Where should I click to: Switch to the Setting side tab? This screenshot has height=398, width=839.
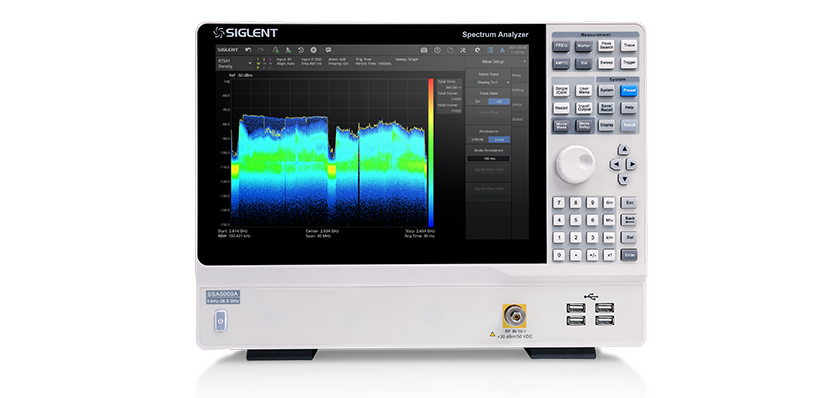(518, 90)
